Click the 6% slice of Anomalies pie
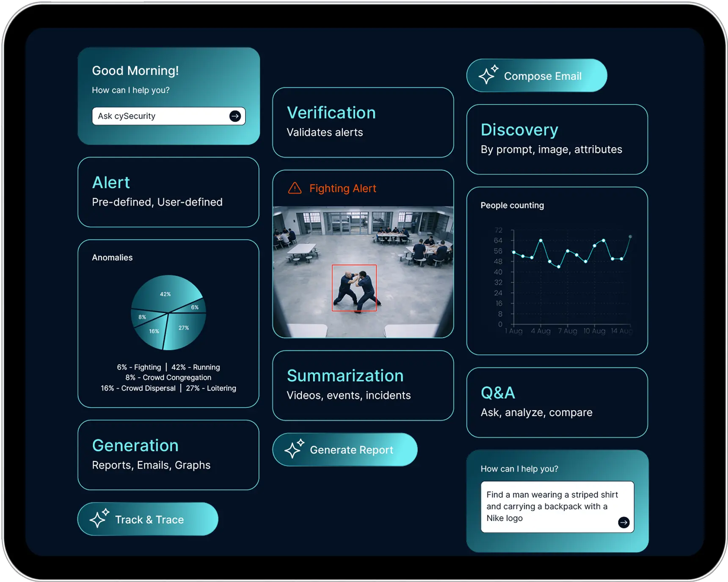 194,307
